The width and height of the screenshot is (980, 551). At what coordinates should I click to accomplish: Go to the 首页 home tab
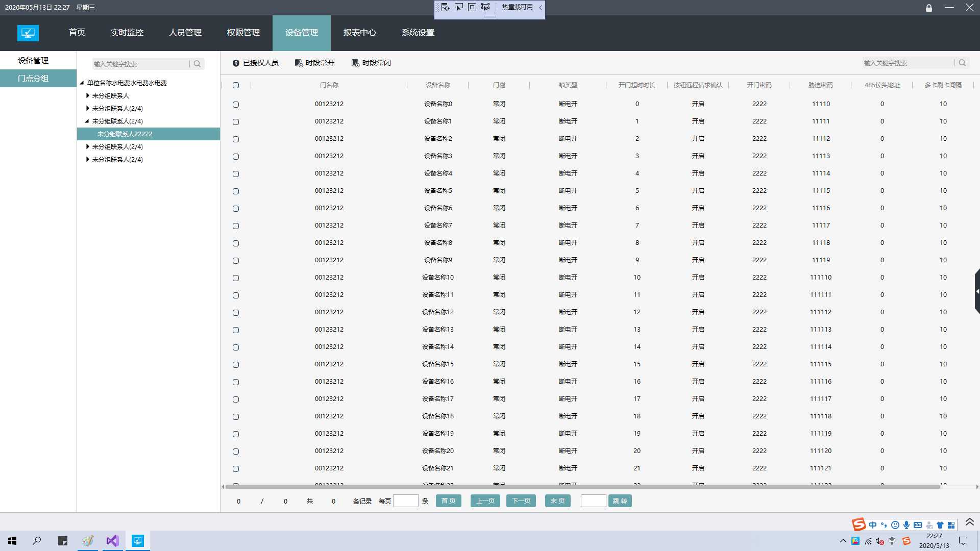pos(77,32)
